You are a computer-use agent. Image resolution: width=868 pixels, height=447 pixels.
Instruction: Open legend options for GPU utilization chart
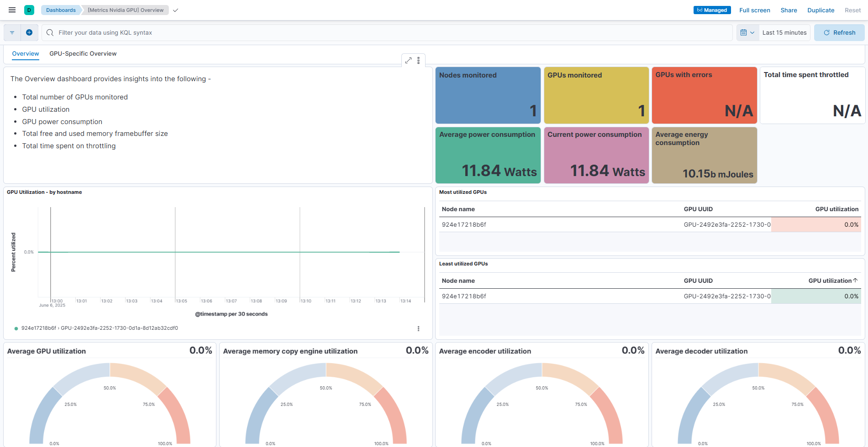click(418, 328)
